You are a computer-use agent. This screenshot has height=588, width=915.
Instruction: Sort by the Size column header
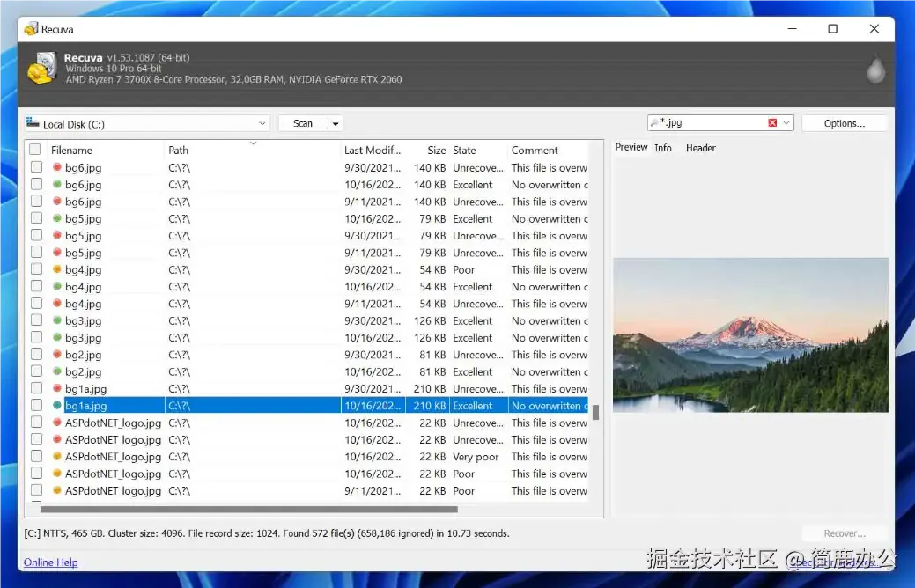point(428,150)
